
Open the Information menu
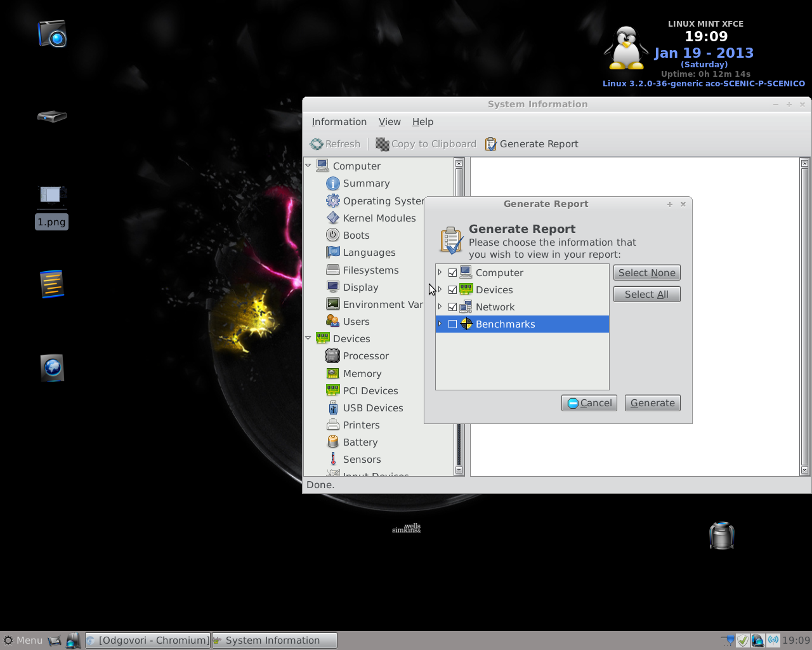(x=339, y=122)
